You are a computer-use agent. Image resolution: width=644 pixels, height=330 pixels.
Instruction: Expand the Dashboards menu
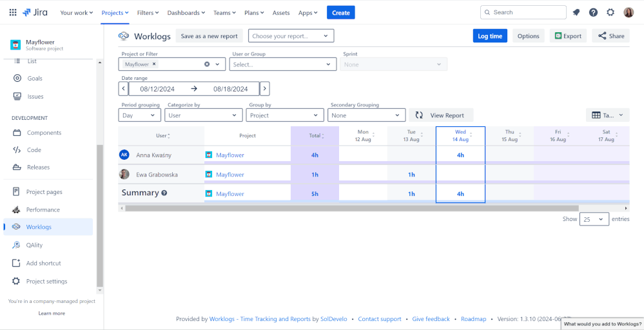186,13
